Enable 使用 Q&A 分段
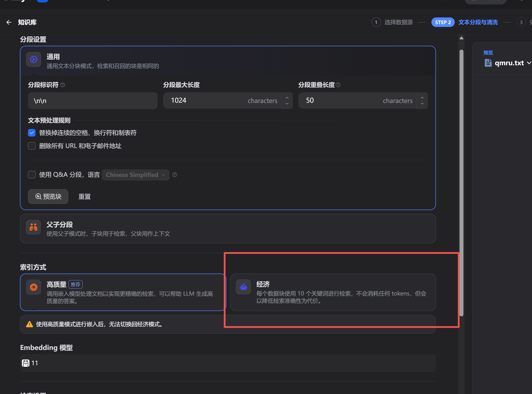532x394 pixels. [32, 174]
